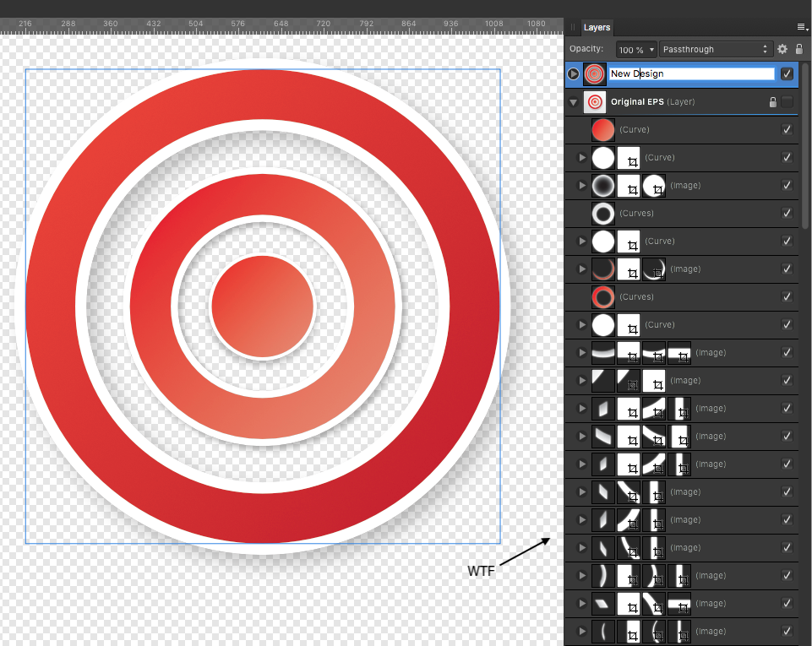Uncheck visibility of the red gradient (Curve) layer
This screenshot has width=812, height=646.
click(787, 129)
